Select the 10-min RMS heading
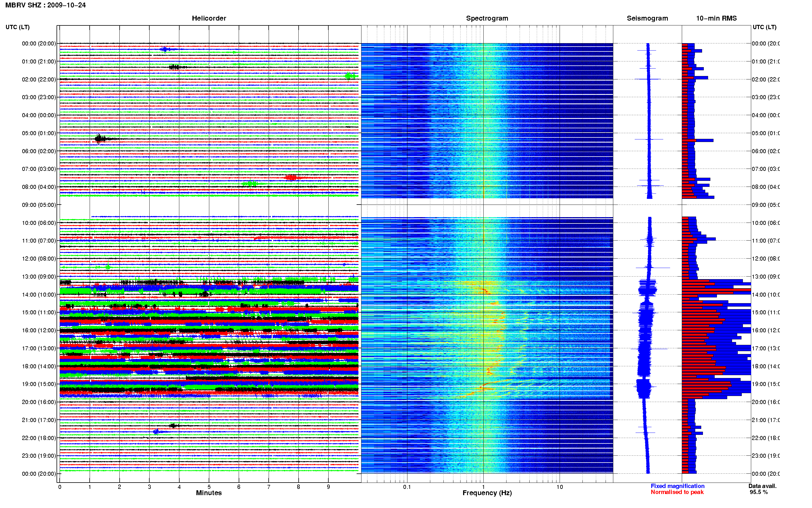The image size is (812, 508). tap(716, 18)
